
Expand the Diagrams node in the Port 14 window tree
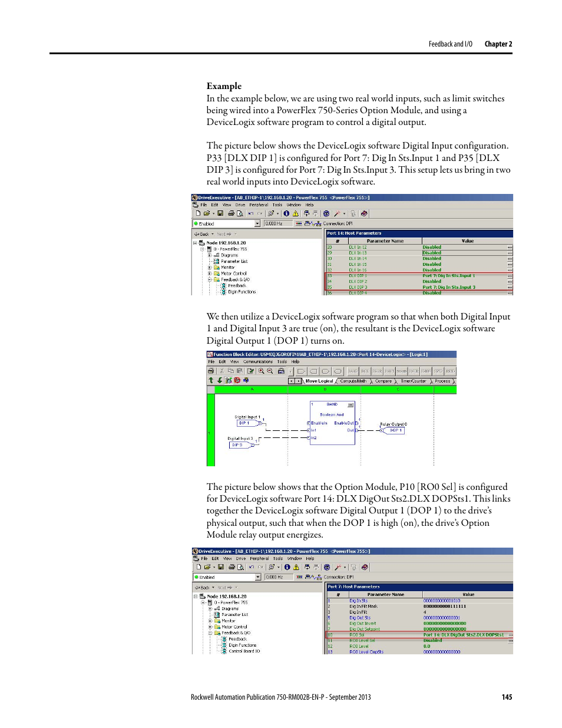pyautogui.click(x=209, y=255)
